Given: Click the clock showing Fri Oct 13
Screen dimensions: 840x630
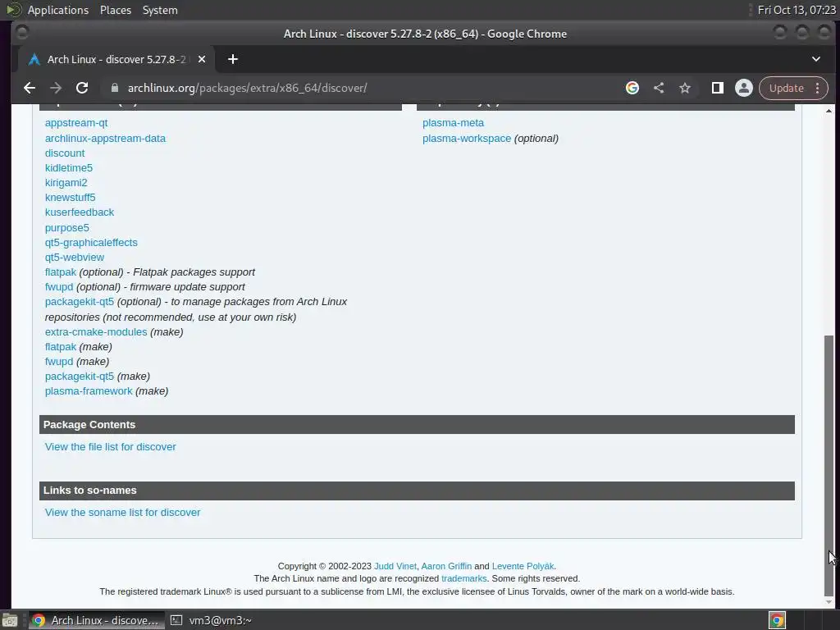Looking at the screenshot, I should [796, 10].
